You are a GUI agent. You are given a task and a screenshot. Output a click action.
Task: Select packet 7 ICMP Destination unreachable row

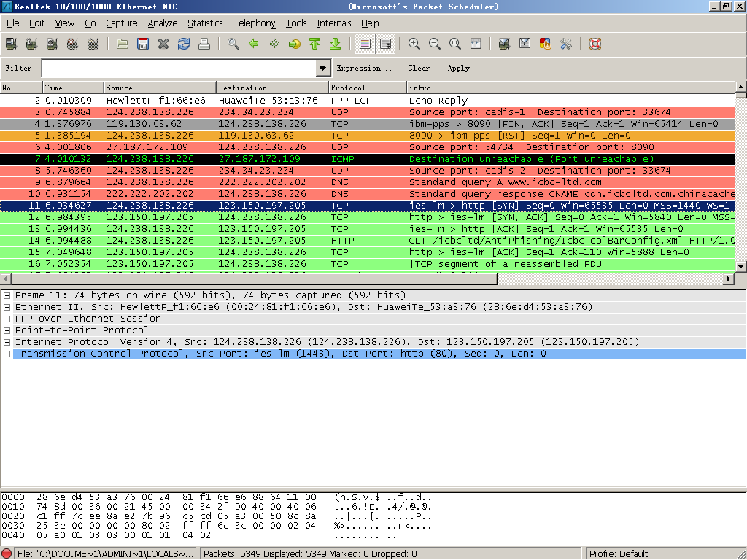(x=367, y=158)
